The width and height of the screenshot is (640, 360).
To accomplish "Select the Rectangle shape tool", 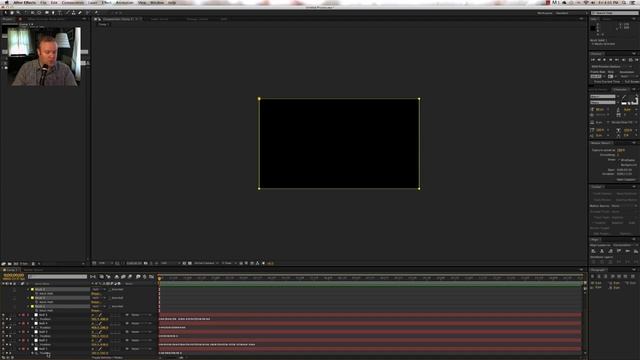I will (x=47, y=13).
